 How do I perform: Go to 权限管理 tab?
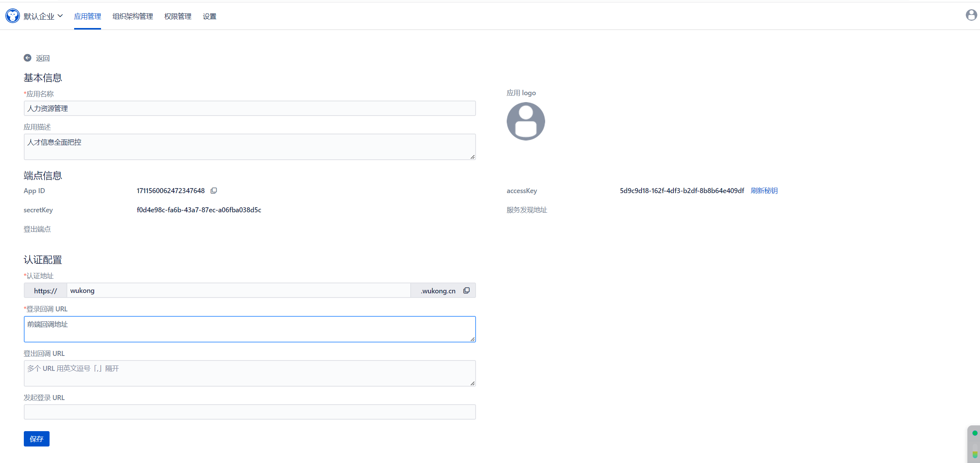coord(177,16)
